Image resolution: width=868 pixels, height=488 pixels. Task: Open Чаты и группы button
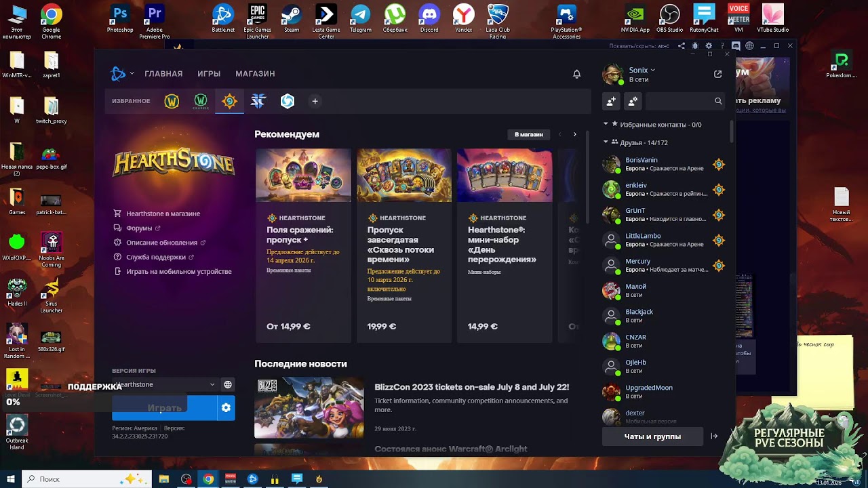coord(652,436)
